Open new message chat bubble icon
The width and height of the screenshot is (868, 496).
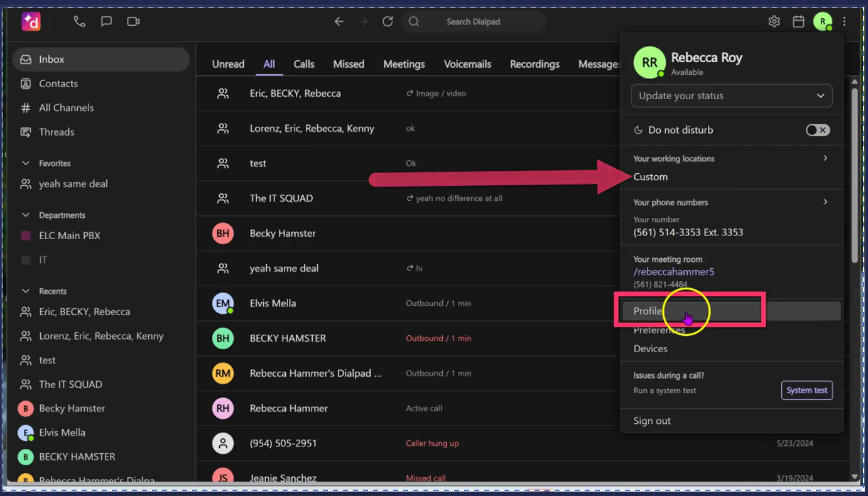[x=106, y=21]
